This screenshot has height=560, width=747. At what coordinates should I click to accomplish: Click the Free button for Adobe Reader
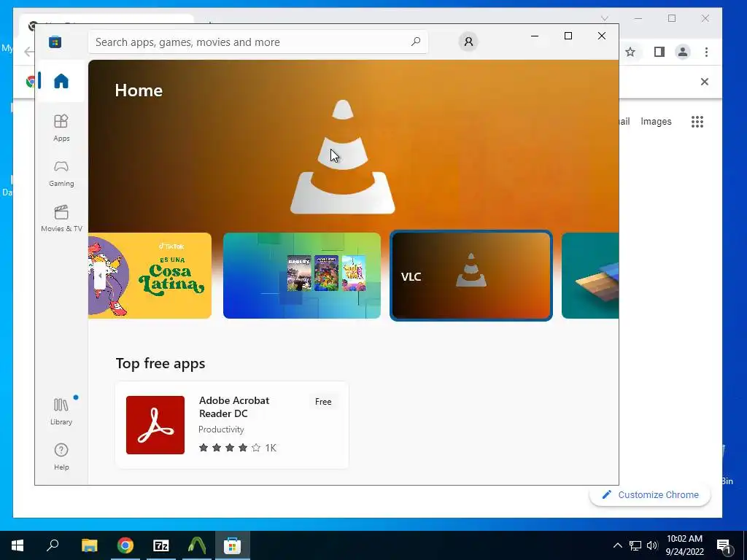tap(323, 402)
